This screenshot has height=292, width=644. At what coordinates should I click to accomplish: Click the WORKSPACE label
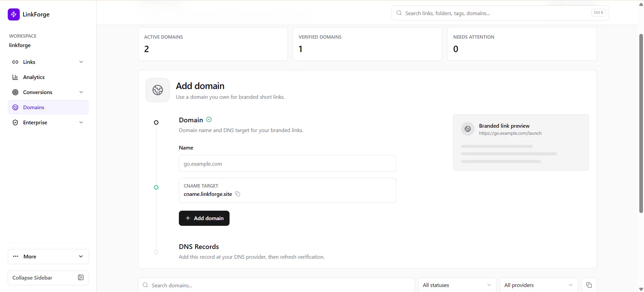point(23,36)
